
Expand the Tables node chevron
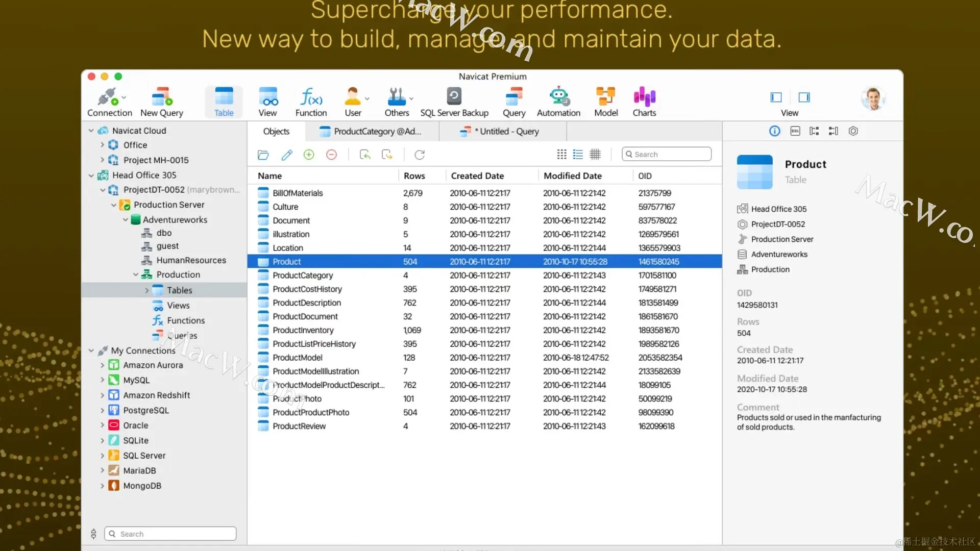coord(147,290)
